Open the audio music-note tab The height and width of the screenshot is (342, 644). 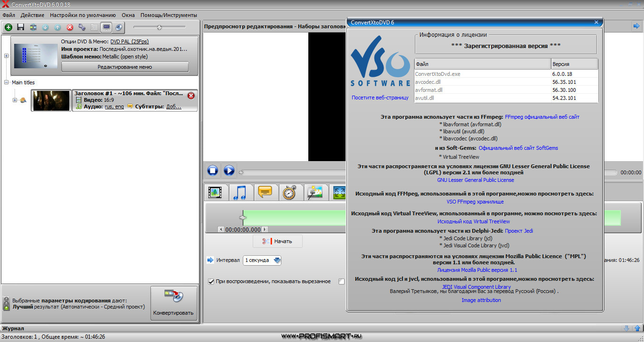[240, 192]
